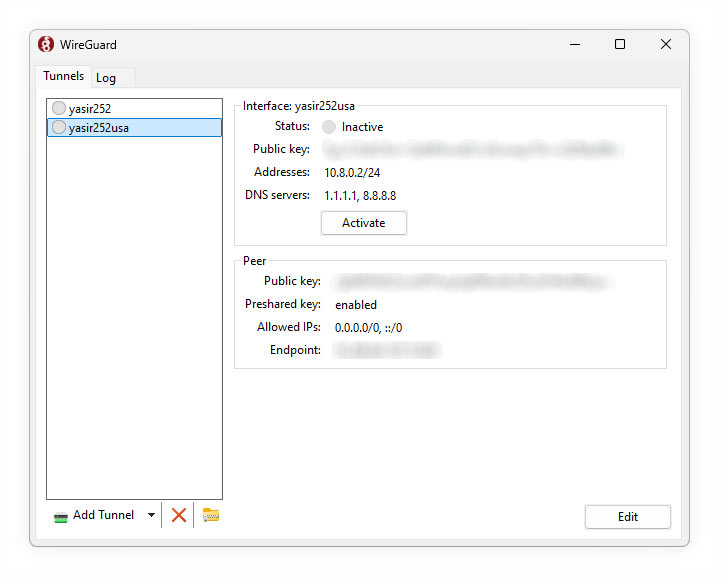This screenshot has height=583, width=721.
Task: Click the Preshared key value enabled
Action: click(x=356, y=305)
